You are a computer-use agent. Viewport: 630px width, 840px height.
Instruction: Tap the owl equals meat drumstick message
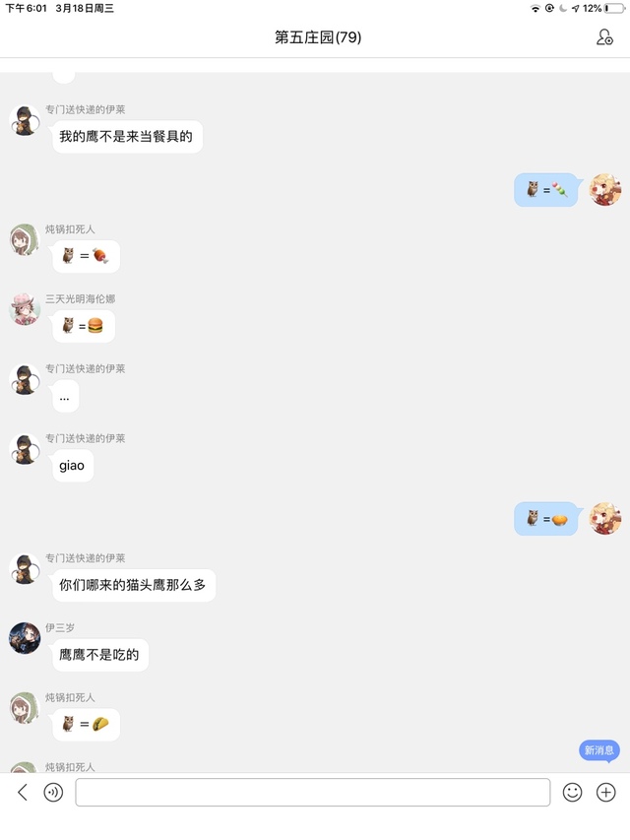86,256
